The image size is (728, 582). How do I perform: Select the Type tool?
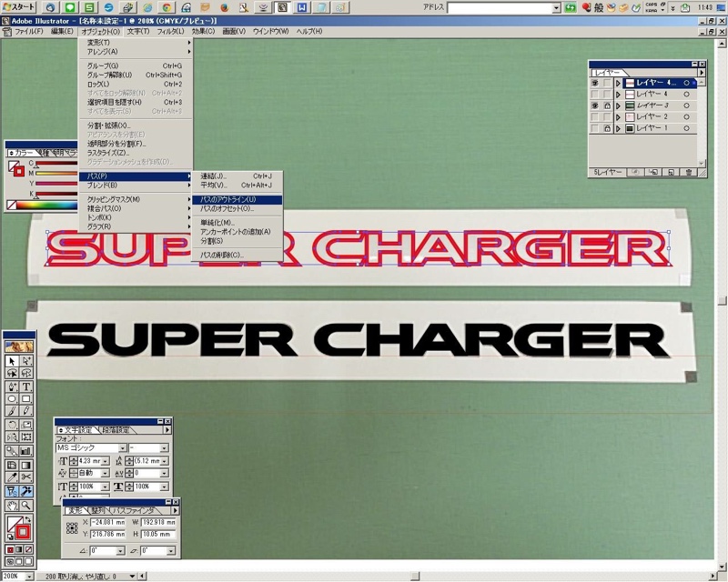pos(26,386)
